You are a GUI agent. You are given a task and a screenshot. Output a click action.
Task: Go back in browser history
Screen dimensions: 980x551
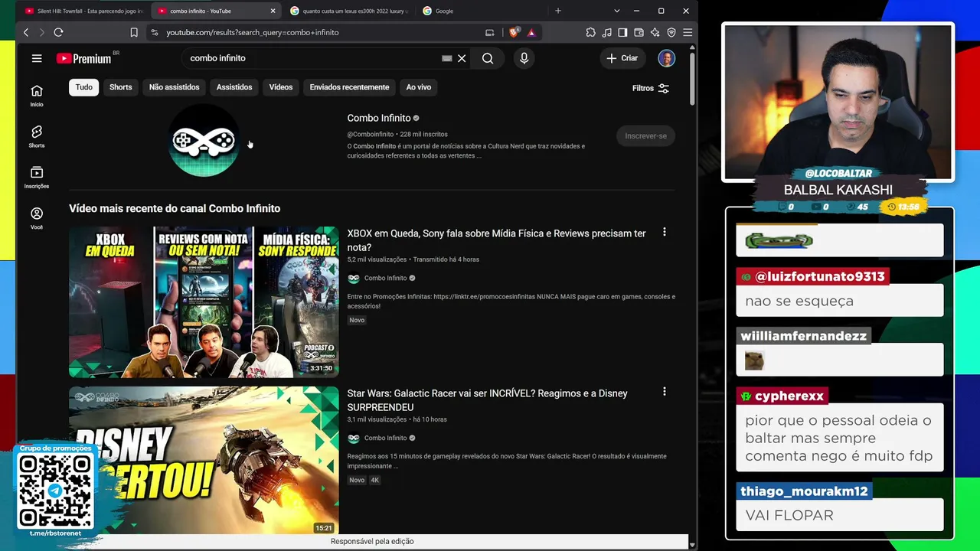pyautogui.click(x=26, y=32)
